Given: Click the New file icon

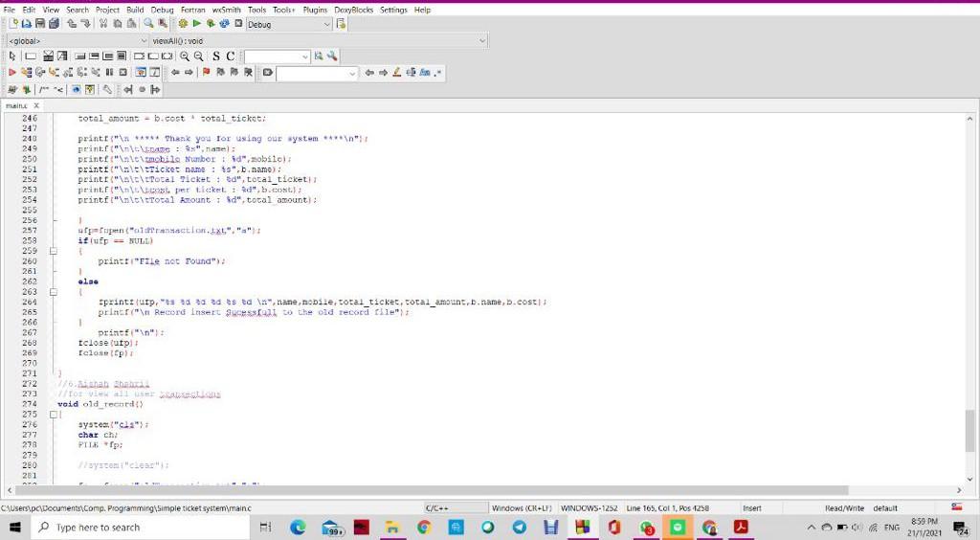Looking at the screenshot, I should pos(13,24).
